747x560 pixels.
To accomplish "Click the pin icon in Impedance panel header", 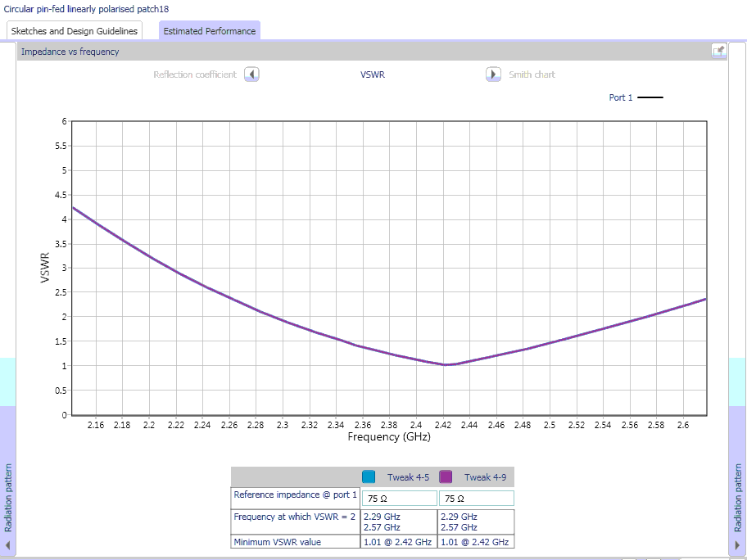I will pyautogui.click(x=718, y=51).
